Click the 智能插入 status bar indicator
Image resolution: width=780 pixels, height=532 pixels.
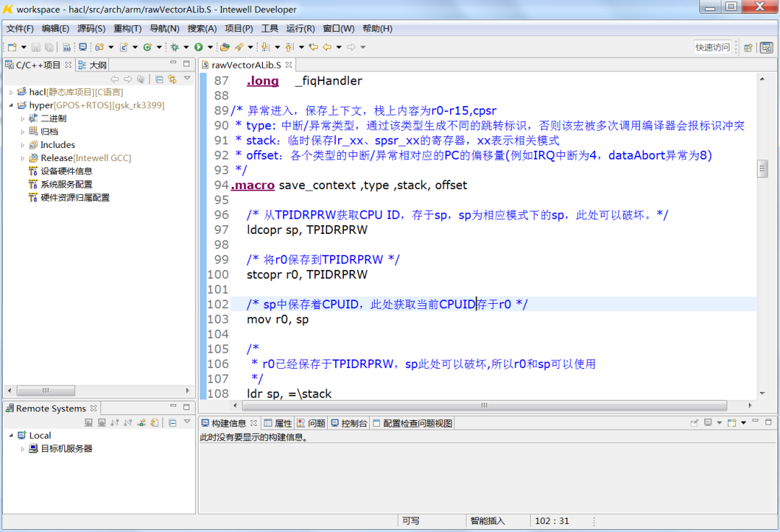point(488,520)
